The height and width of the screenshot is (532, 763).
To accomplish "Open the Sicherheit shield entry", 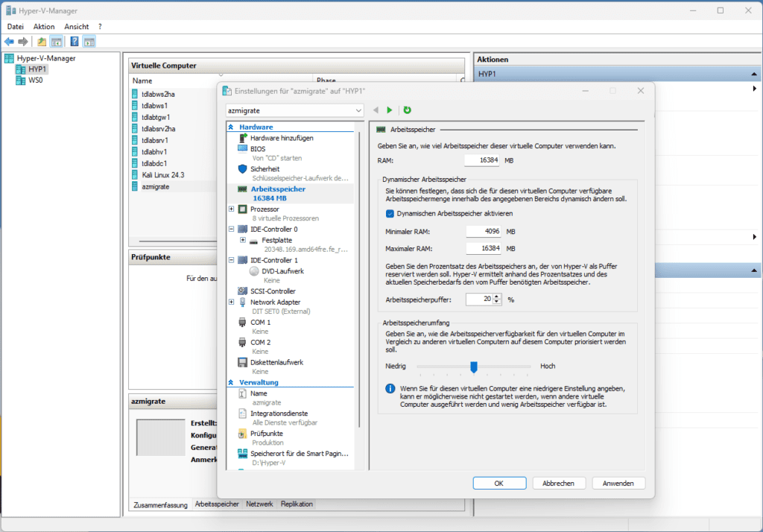I will pos(265,169).
